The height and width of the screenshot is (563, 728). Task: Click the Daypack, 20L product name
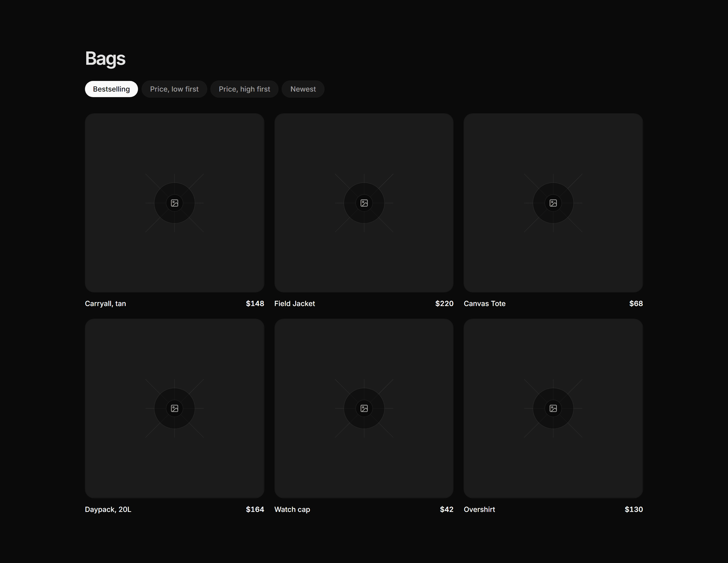tap(108, 509)
